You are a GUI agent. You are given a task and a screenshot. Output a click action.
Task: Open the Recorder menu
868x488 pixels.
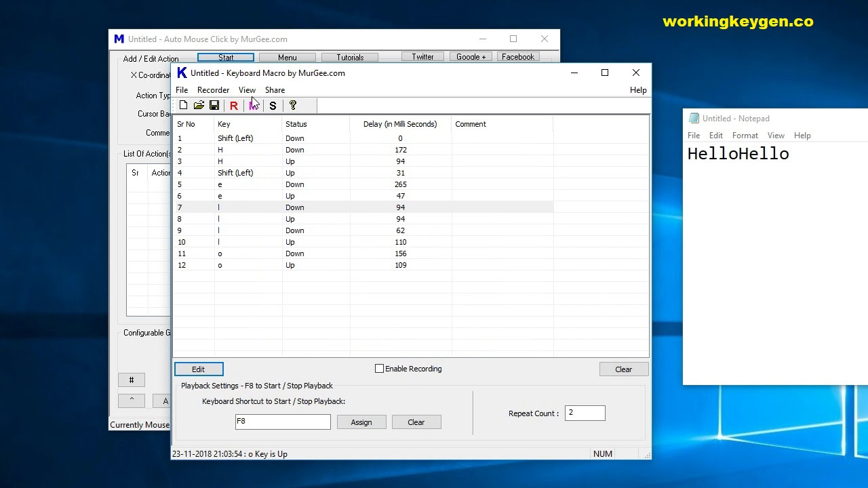(x=213, y=89)
